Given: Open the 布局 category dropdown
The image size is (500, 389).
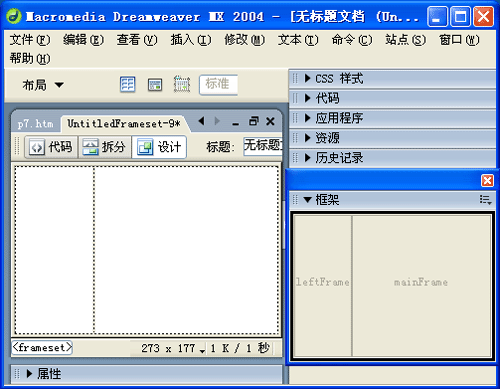Looking at the screenshot, I should click(43, 85).
